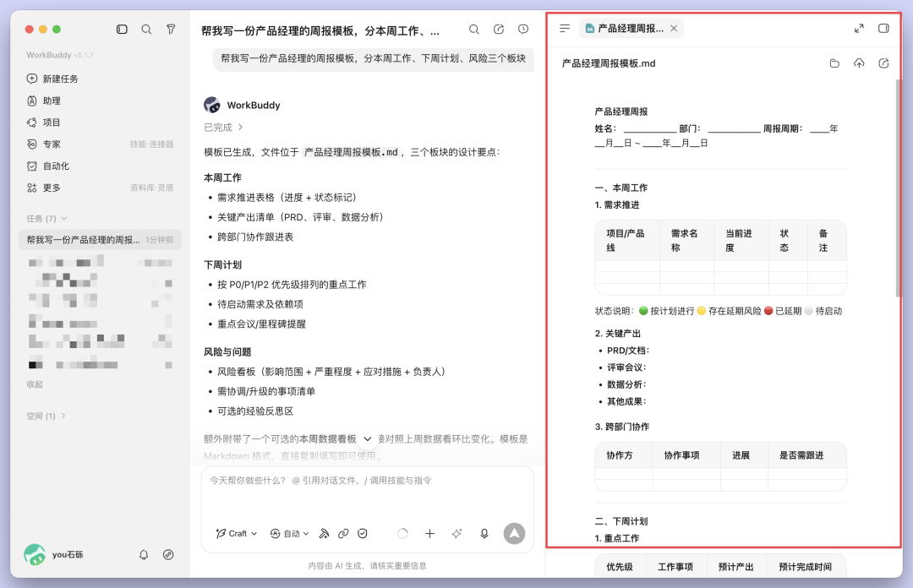
Task: Expand the 已完成 status details
Action: click(x=223, y=127)
